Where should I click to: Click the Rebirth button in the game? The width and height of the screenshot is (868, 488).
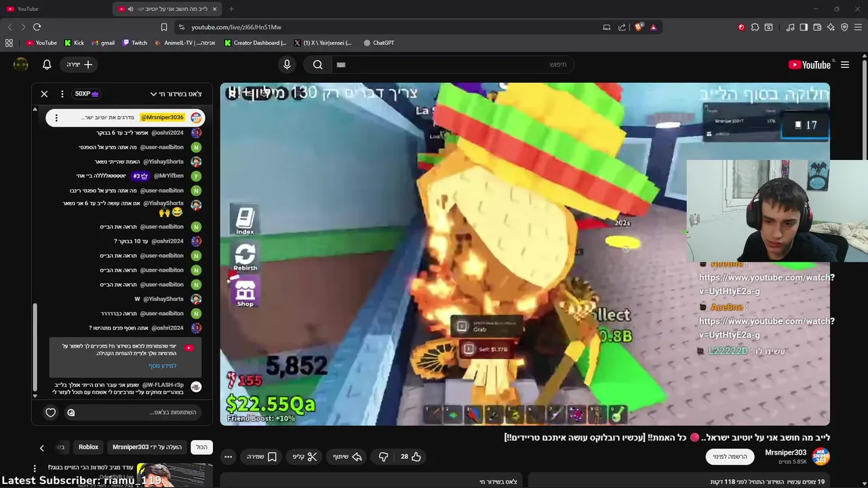pos(245,258)
